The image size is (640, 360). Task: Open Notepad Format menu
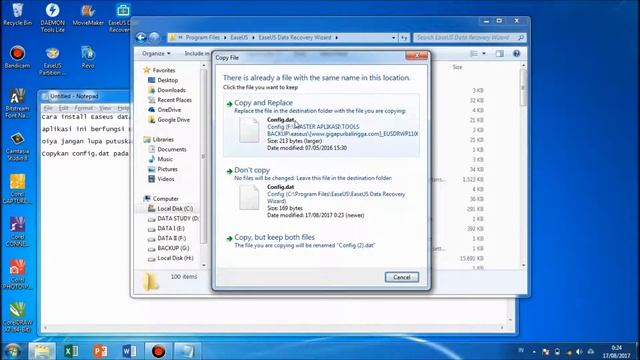(84, 108)
